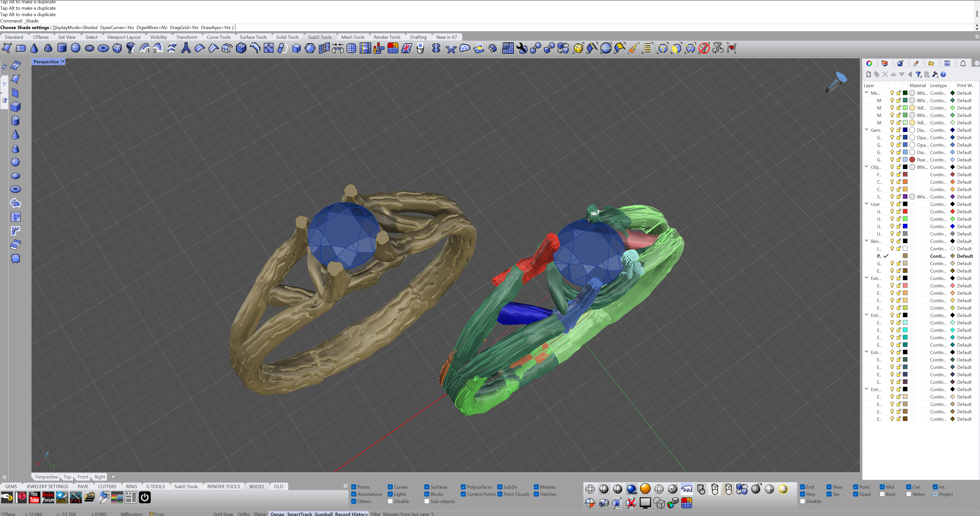Click the Cylinder tool in left sidebar
The image size is (980, 516).
point(15,121)
